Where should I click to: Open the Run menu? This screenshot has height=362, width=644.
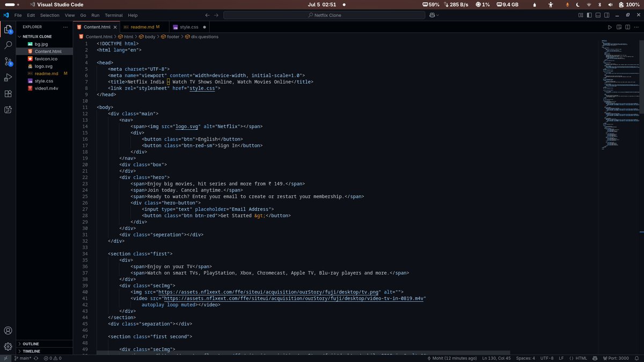coord(96,15)
